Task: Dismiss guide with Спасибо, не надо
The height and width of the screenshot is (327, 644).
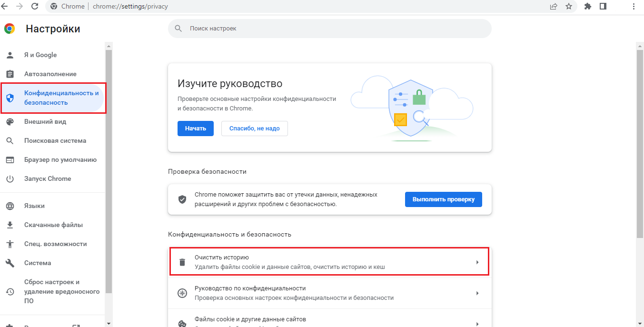Action: [254, 129]
